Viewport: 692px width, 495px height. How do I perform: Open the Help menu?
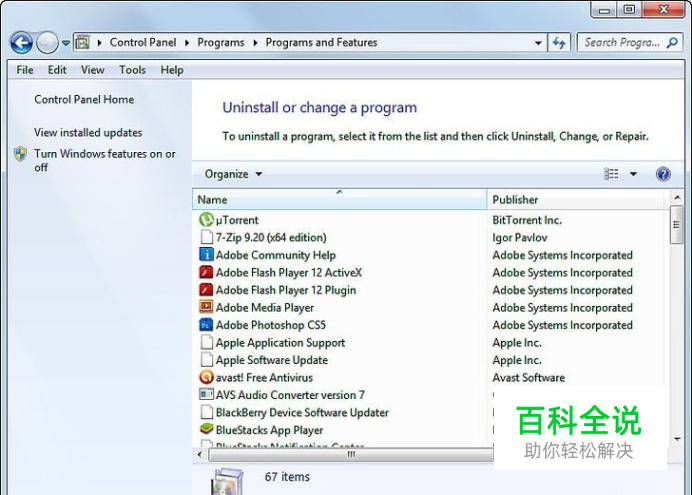(172, 70)
